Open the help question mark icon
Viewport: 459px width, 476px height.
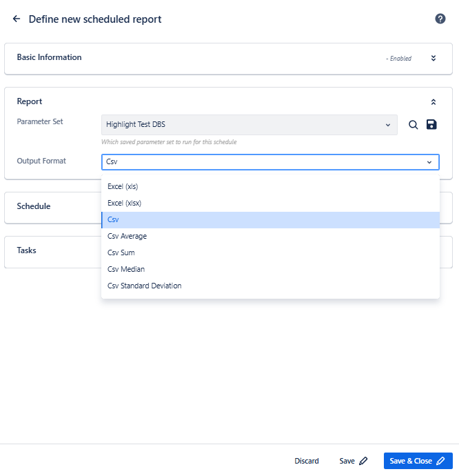click(x=440, y=19)
